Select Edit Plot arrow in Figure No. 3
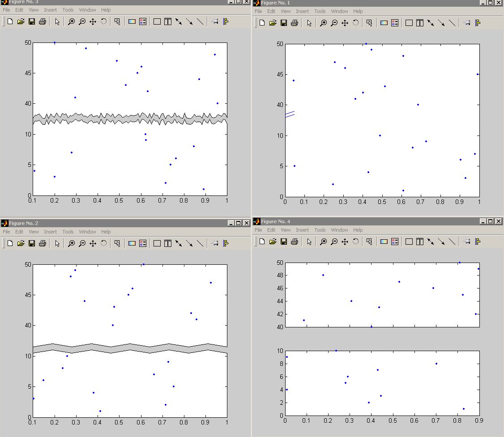The width and height of the screenshot is (504, 437). pyautogui.click(x=57, y=21)
